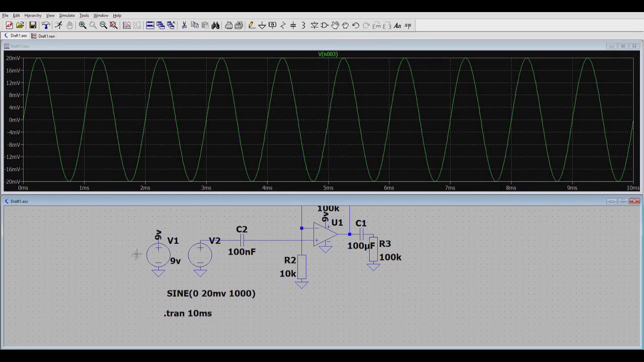Open the Hierarchy menu
Screen dimensions: 644x362
(x=33, y=16)
